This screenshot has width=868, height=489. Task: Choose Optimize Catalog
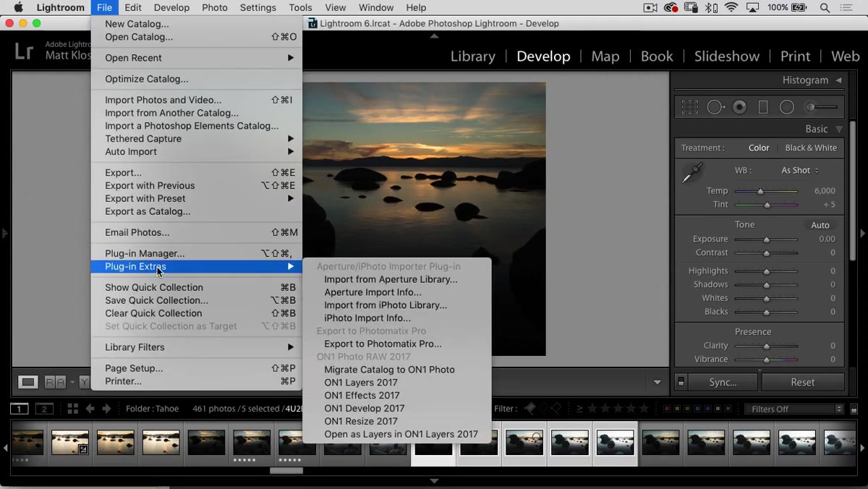197,79
